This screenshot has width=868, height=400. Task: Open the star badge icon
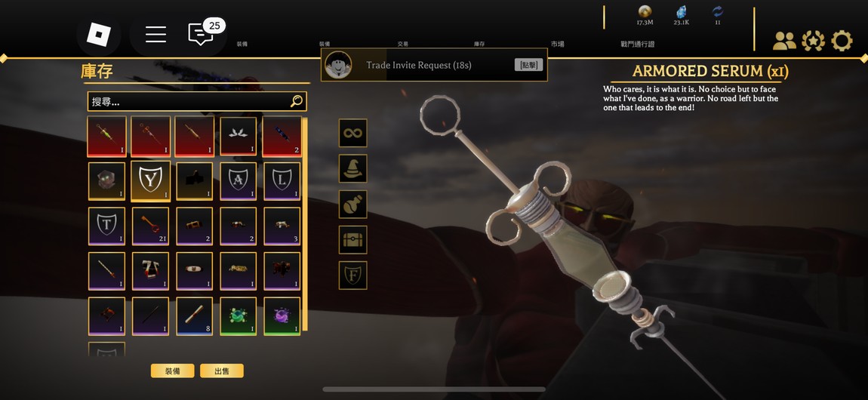click(x=813, y=41)
